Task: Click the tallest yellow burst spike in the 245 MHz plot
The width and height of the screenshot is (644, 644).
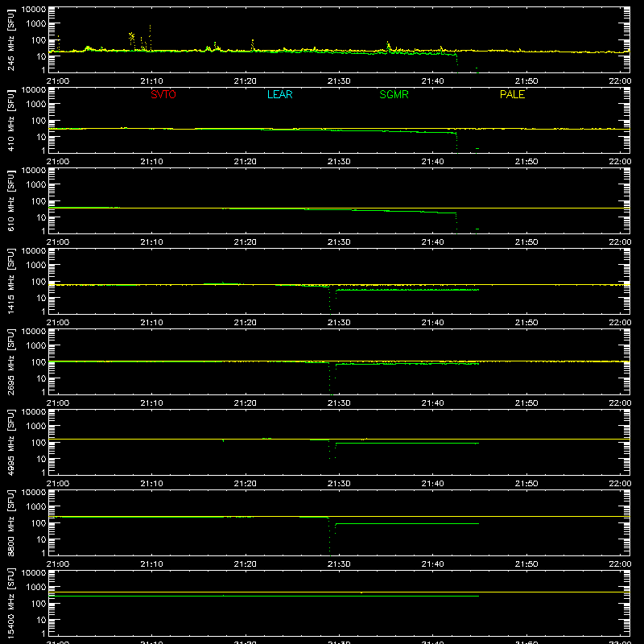Action: pyautogui.click(x=150, y=38)
